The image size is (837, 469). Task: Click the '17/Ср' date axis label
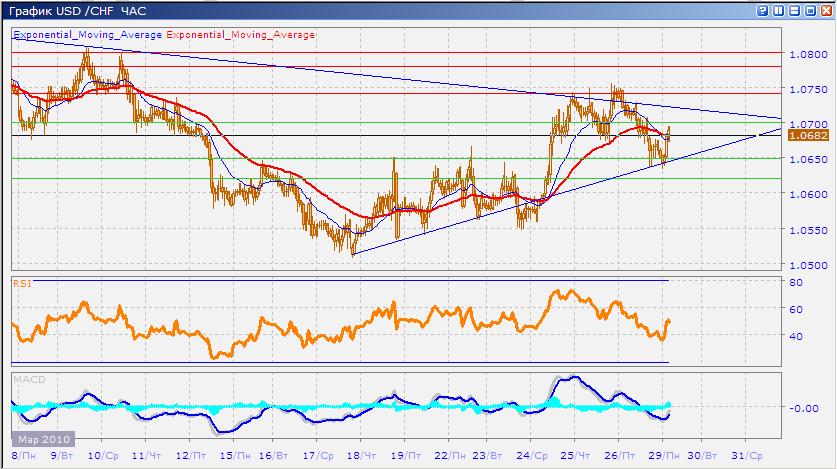tap(318, 456)
